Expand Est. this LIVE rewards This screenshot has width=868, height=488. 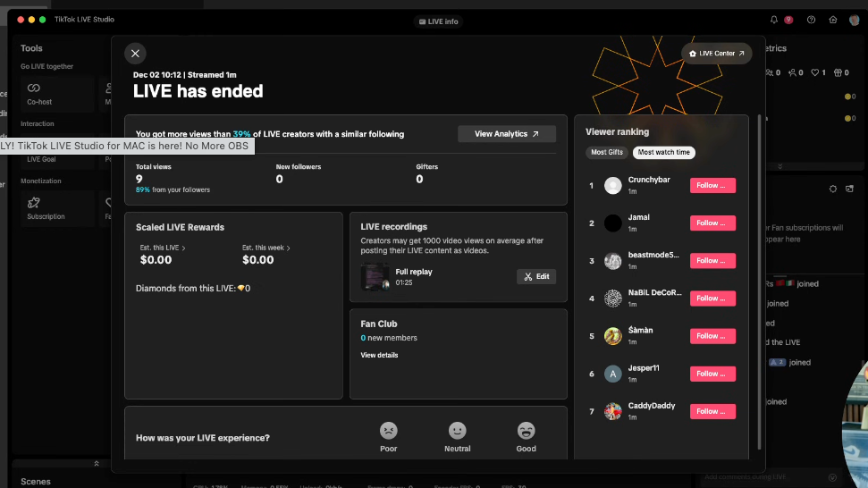[x=163, y=248]
